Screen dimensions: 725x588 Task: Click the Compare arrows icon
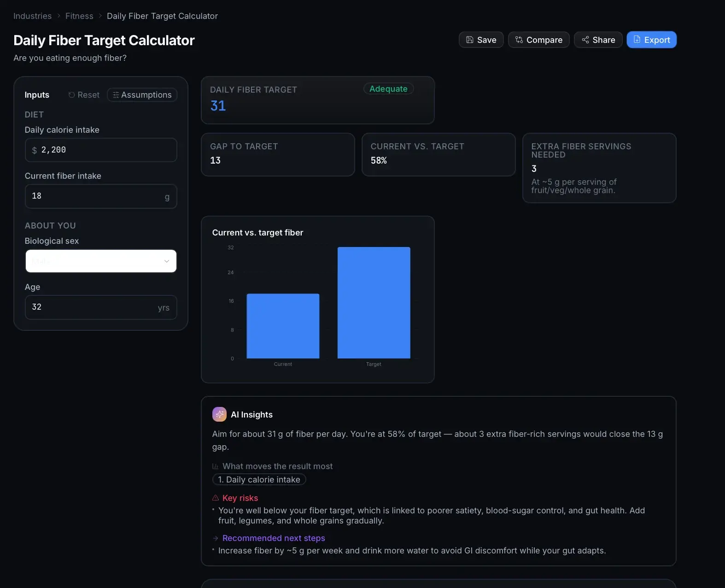pyautogui.click(x=519, y=40)
